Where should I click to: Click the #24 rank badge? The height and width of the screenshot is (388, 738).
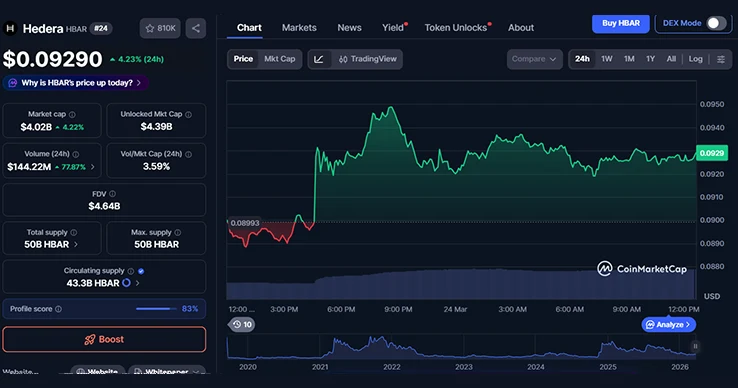click(101, 28)
